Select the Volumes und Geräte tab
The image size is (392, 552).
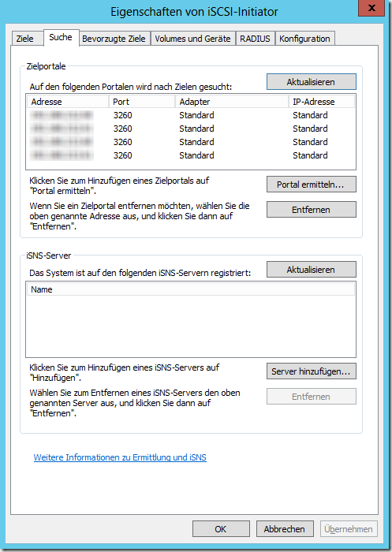pos(192,39)
